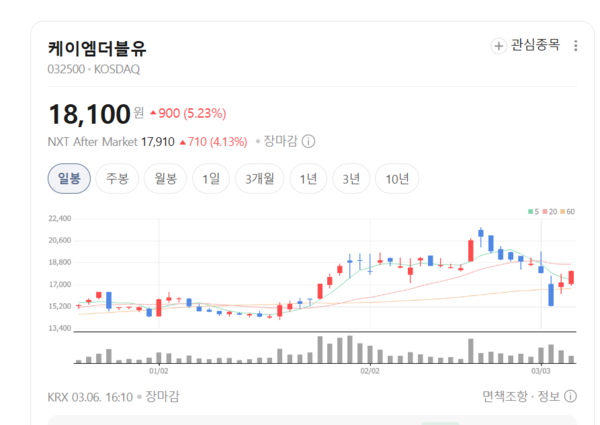The width and height of the screenshot is (600, 425).
Task: Select the 10년 chart range
Action: (x=396, y=179)
